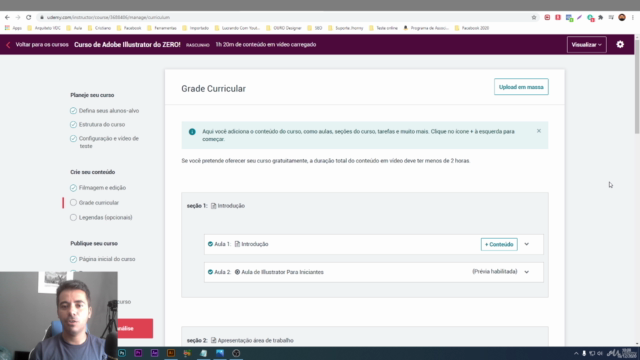Select Configuração e vídeo de teste step
This screenshot has height=360, width=640.
pos(104,142)
